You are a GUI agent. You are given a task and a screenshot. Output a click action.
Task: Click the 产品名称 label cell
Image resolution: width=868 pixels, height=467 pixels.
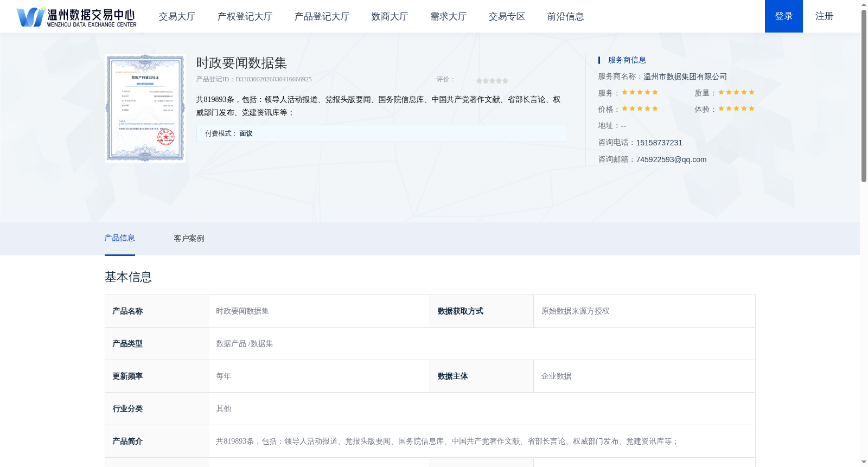tap(156, 311)
